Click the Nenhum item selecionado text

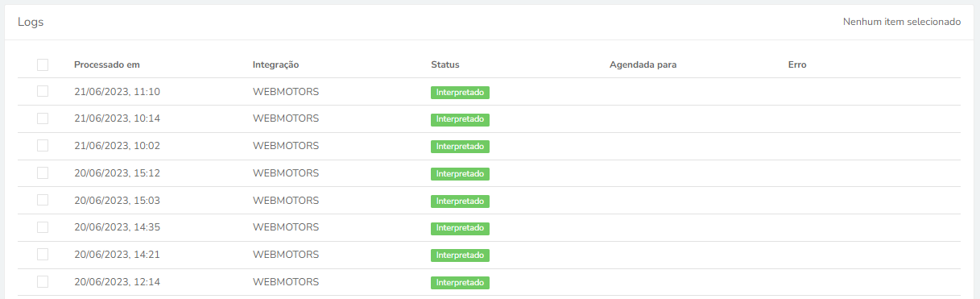[902, 22]
